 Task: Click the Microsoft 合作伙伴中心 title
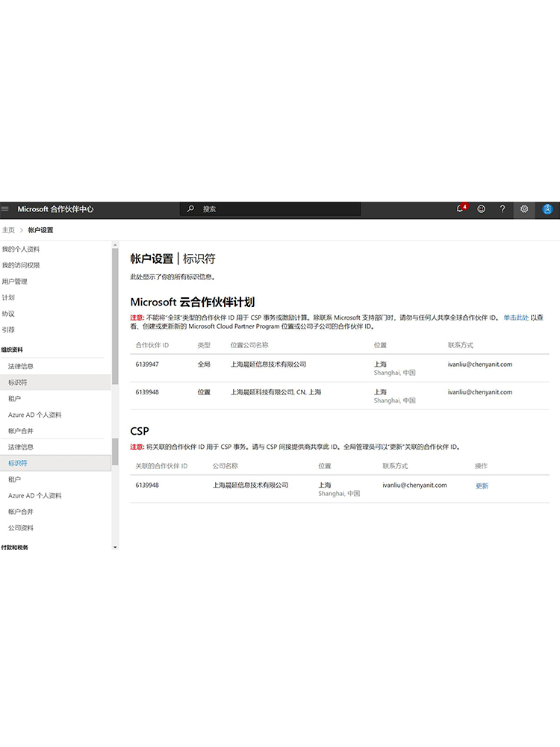(x=55, y=209)
